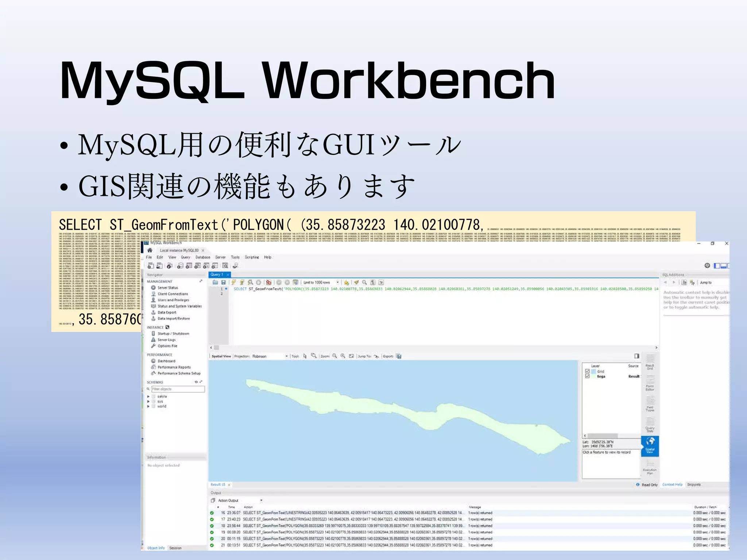The height and width of the screenshot is (560, 747).
Task: Open Server Status in navigator
Action: (x=168, y=288)
